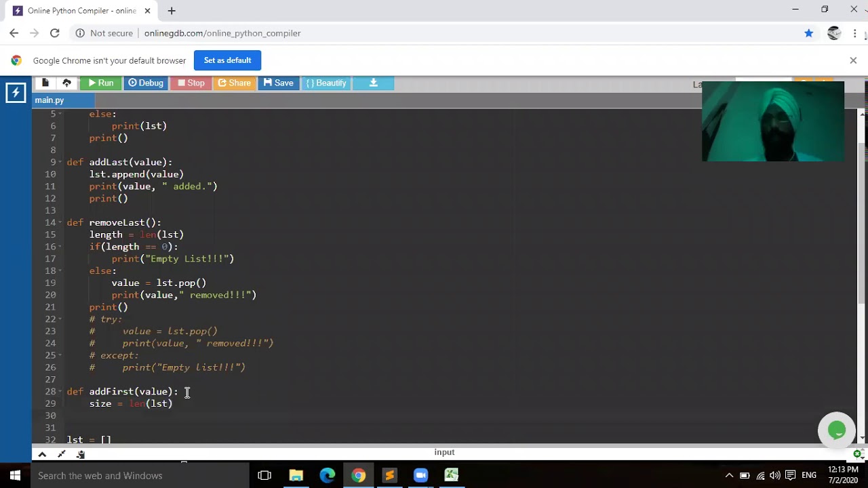This screenshot has height=488, width=868.
Task: Click the upload file cloud icon
Action: [x=66, y=83]
